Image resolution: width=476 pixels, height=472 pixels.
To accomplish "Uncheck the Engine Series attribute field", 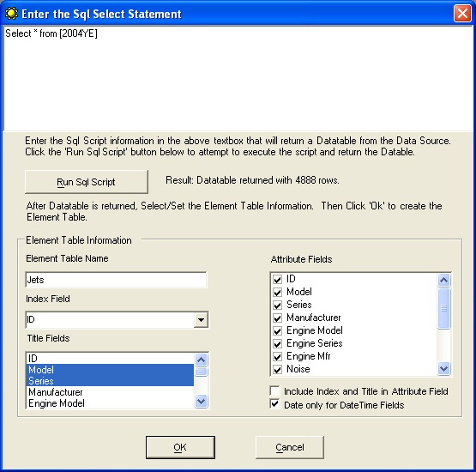I will pos(277,344).
